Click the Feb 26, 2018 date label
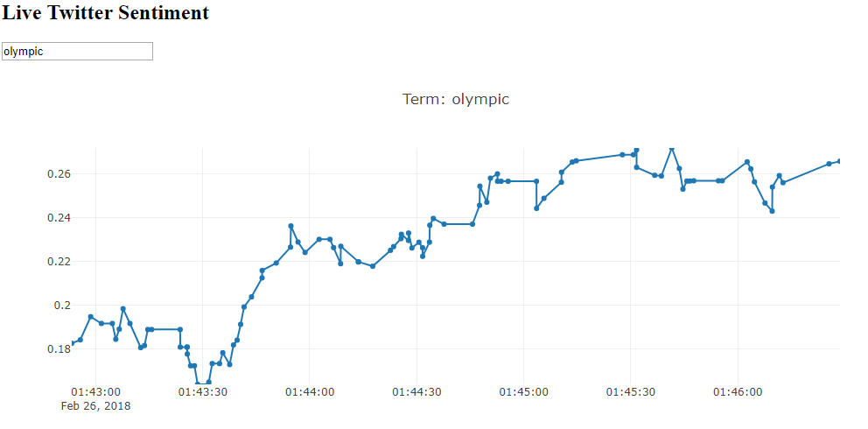 pyautogui.click(x=95, y=406)
